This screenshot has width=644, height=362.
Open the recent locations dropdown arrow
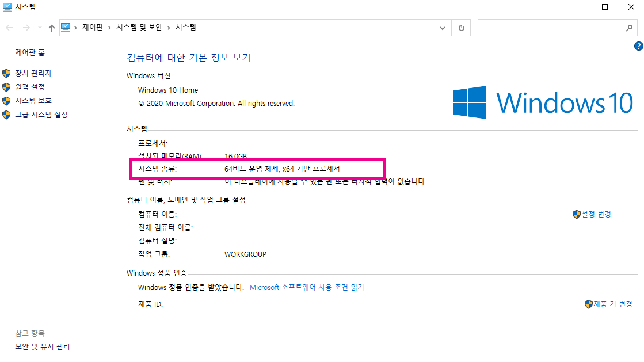(40, 28)
